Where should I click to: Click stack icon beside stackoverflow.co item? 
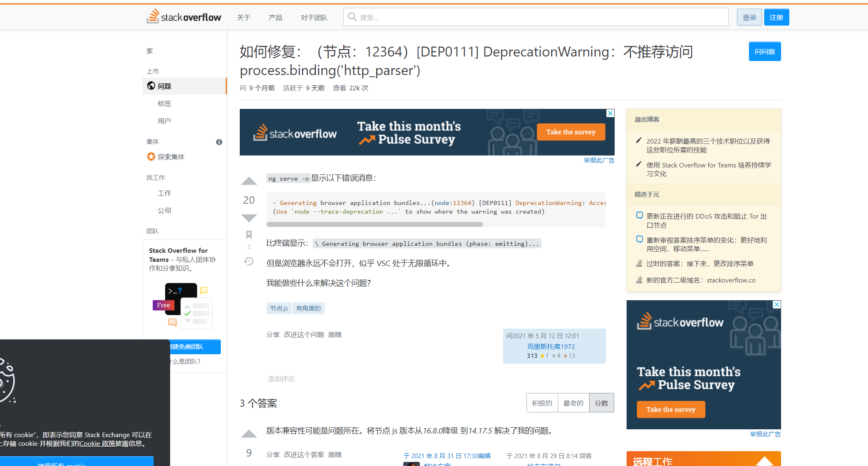pos(639,280)
